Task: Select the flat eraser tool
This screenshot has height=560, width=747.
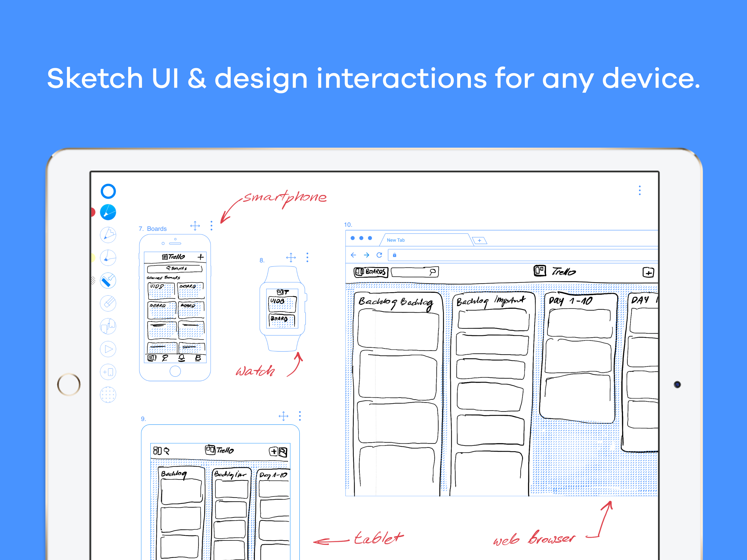Action: [108, 303]
